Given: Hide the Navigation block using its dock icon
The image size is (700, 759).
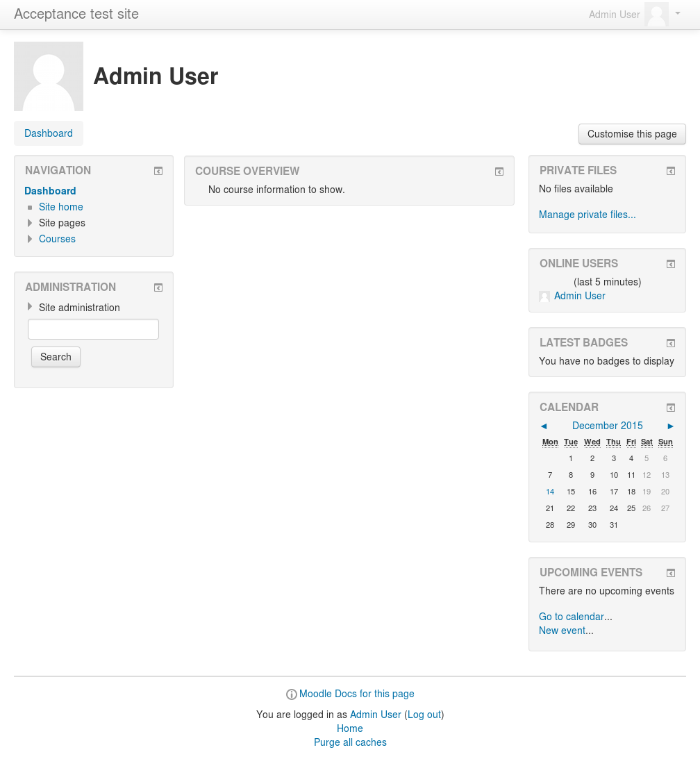Looking at the screenshot, I should coord(158,171).
